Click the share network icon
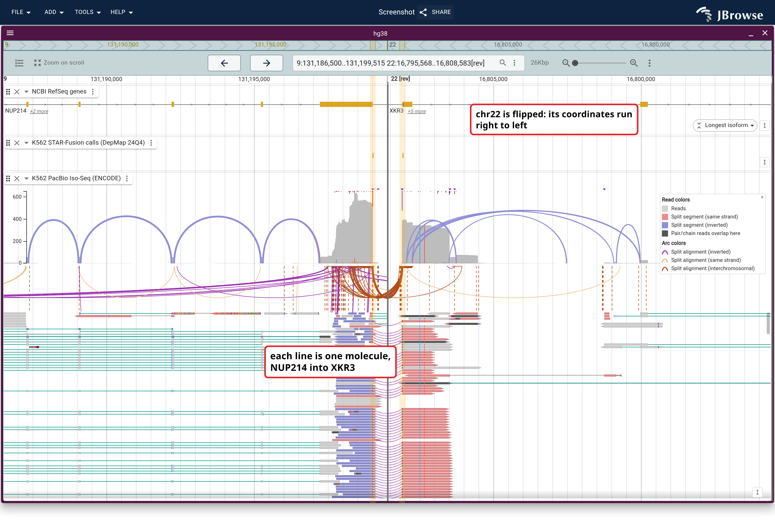Viewport: 775px width, 532px height. tap(423, 12)
